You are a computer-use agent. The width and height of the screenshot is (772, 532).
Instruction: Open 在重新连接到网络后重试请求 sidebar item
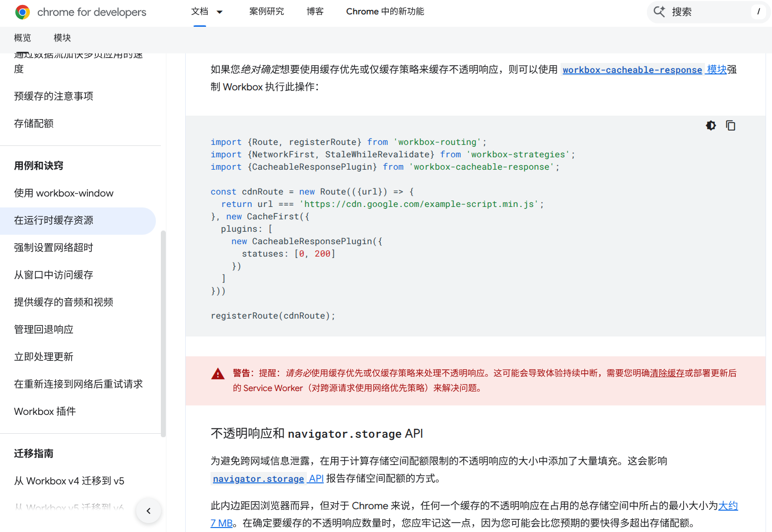78,384
